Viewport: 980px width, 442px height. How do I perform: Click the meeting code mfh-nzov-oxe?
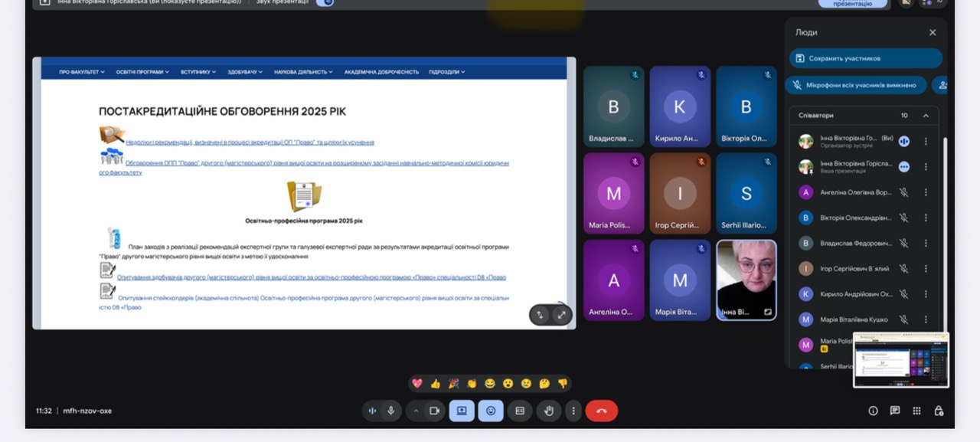tap(87, 411)
